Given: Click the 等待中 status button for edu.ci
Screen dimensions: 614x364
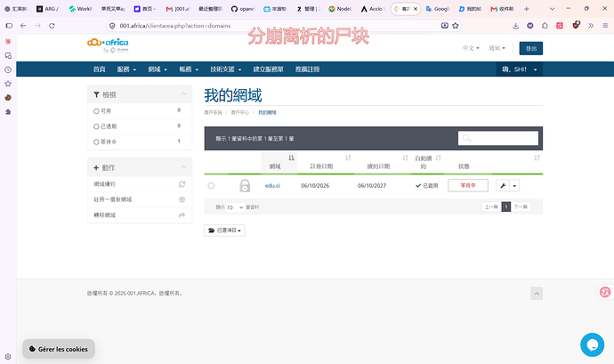Looking at the screenshot, I should (468, 186).
